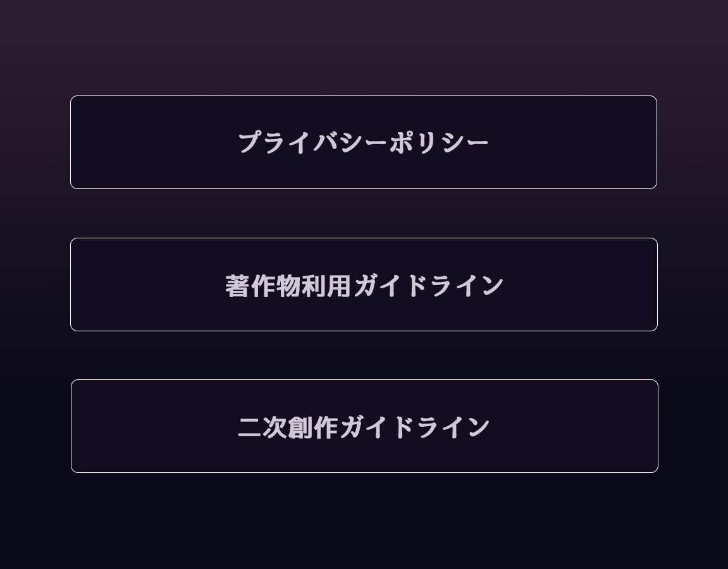The width and height of the screenshot is (728, 569).
Task: Navigate to 著作物利用ガイドライン
Action: tap(364, 285)
